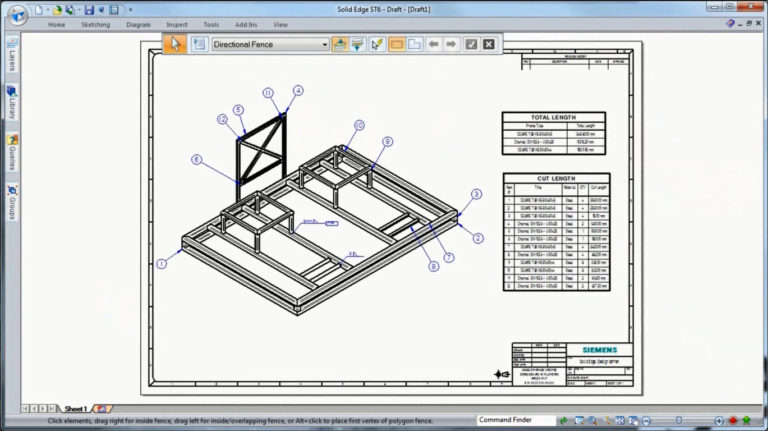Click the Solid Edge application button
768x431 pixels.
pos(16,13)
